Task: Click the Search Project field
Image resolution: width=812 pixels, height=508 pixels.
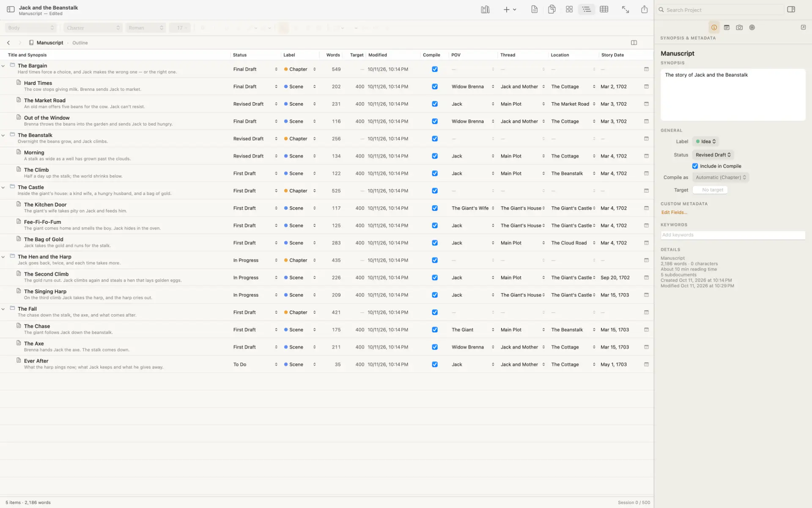Action: (720, 10)
